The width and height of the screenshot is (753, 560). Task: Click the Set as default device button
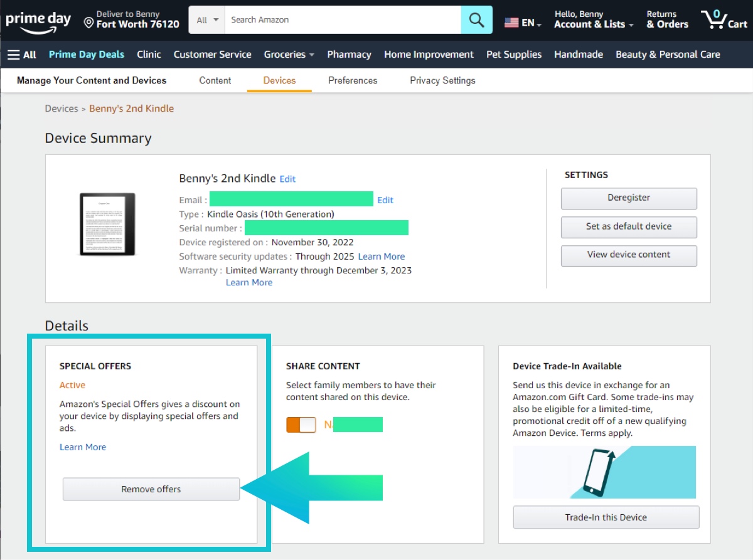(x=629, y=226)
